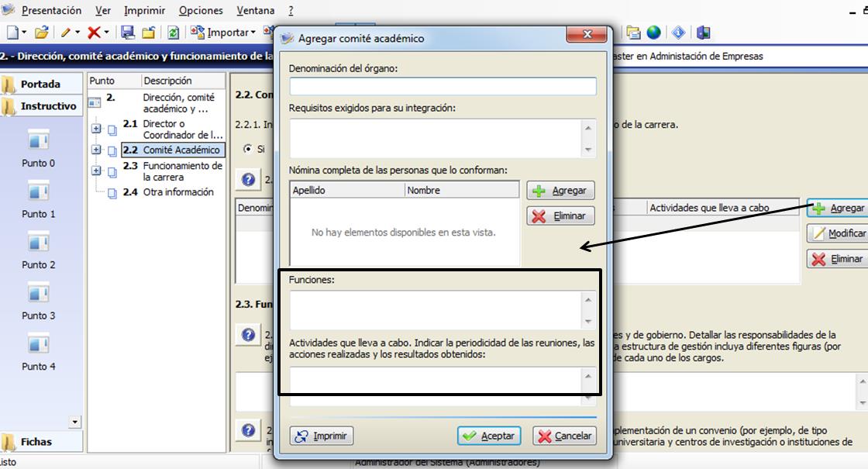Click the open folder toolbar icon
This screenshot has width=868, height=469.
pos(42,33)
